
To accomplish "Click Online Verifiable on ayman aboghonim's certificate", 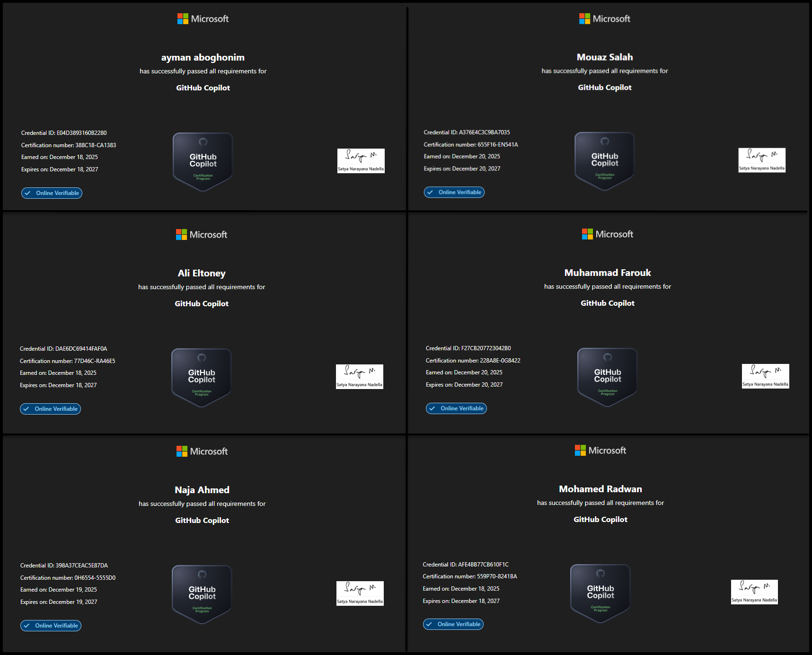I will (x=52, y=193).
